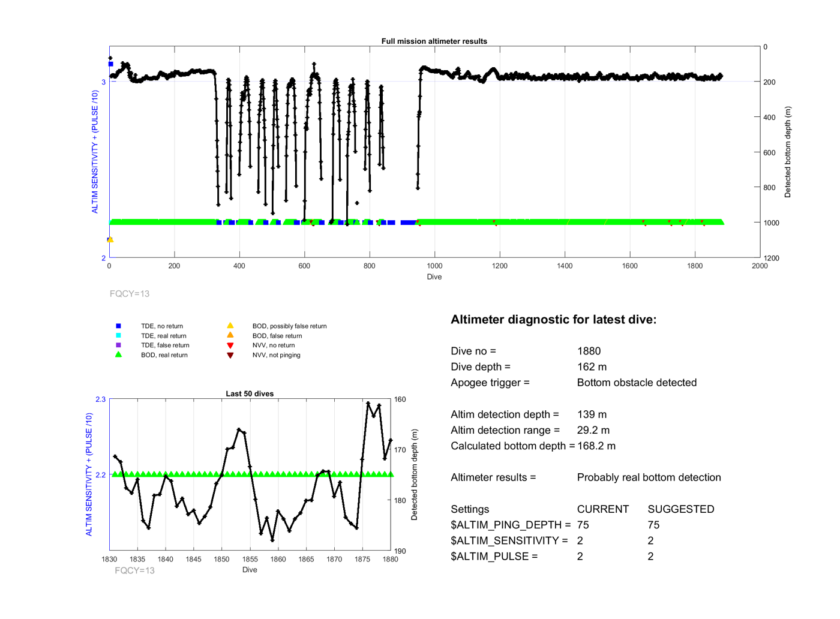Viewport: 840px width, 619px height.
Task: Click the dark red 'NVV, not pinging' triangle
Action: [230, 355]
